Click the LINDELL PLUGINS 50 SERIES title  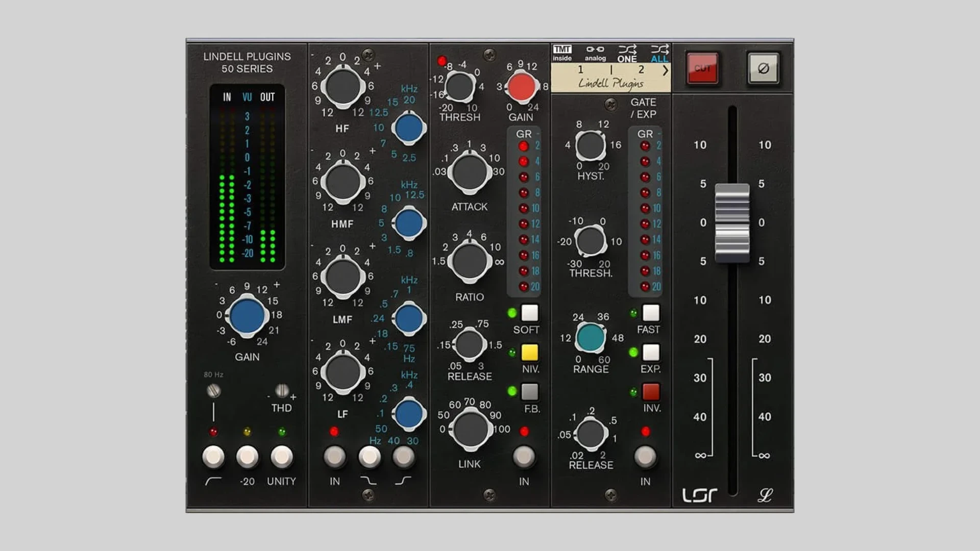pyautogui.click(x=247, y=62)
